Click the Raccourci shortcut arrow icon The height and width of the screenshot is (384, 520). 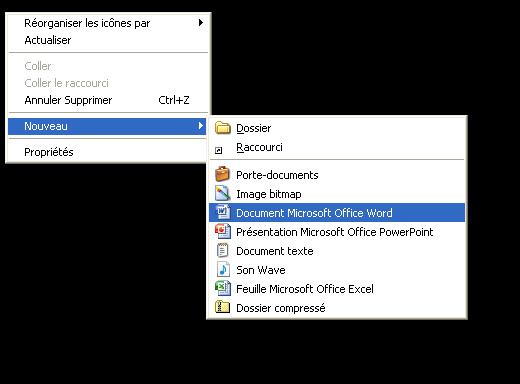click(x=219, y=151)
